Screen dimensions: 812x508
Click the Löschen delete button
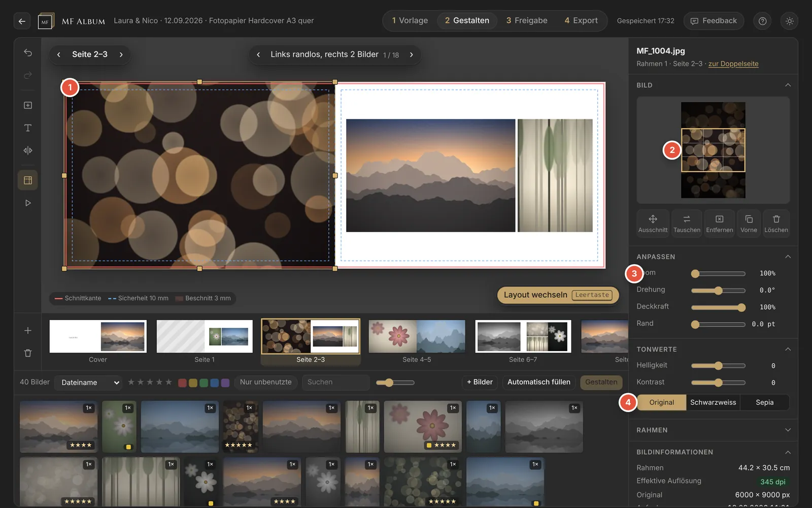(776, 224)
